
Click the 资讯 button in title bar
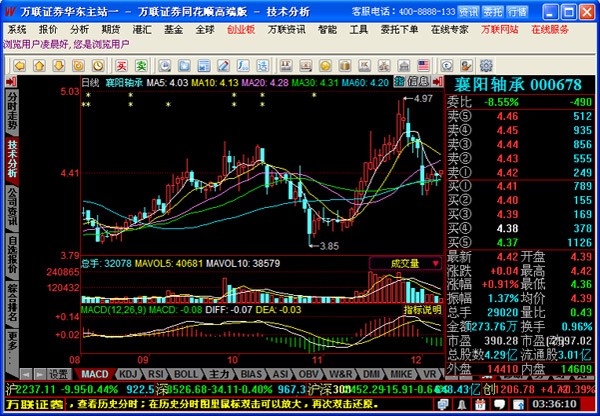pyautogui.click(x=469, y=12)
